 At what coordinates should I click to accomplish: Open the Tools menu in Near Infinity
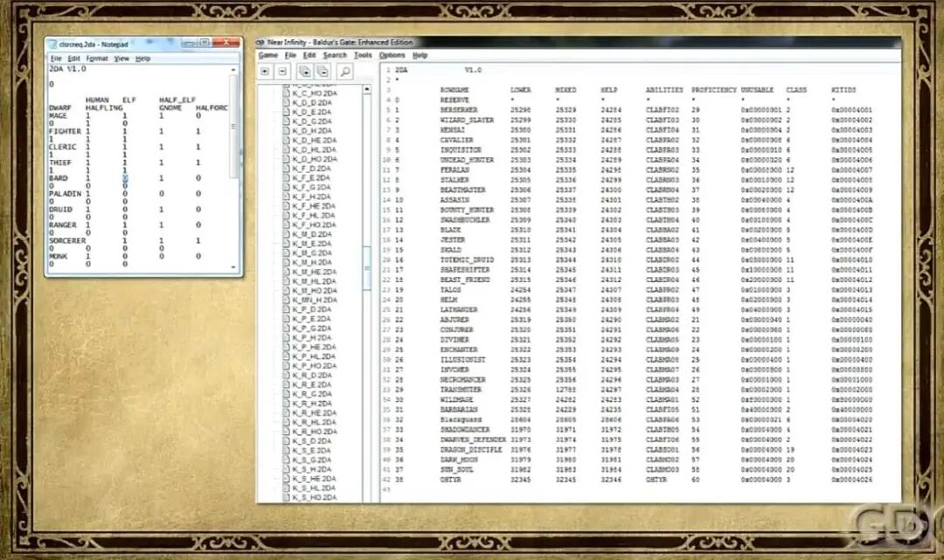coord(363,55)
